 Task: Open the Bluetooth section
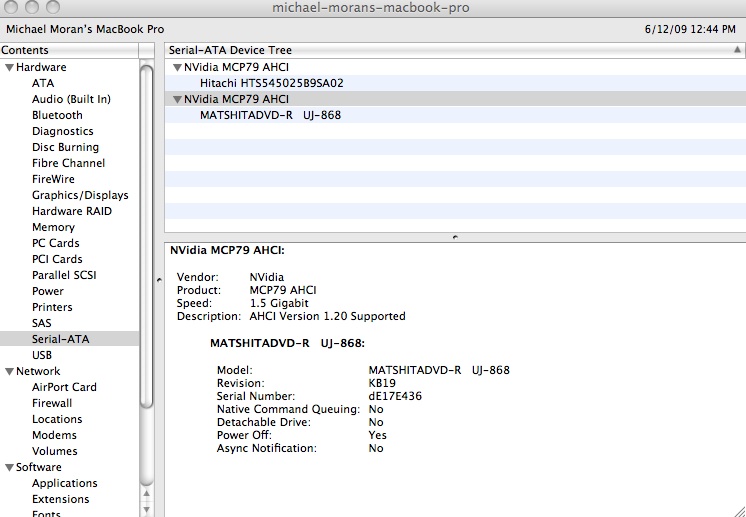coord(57,115)
